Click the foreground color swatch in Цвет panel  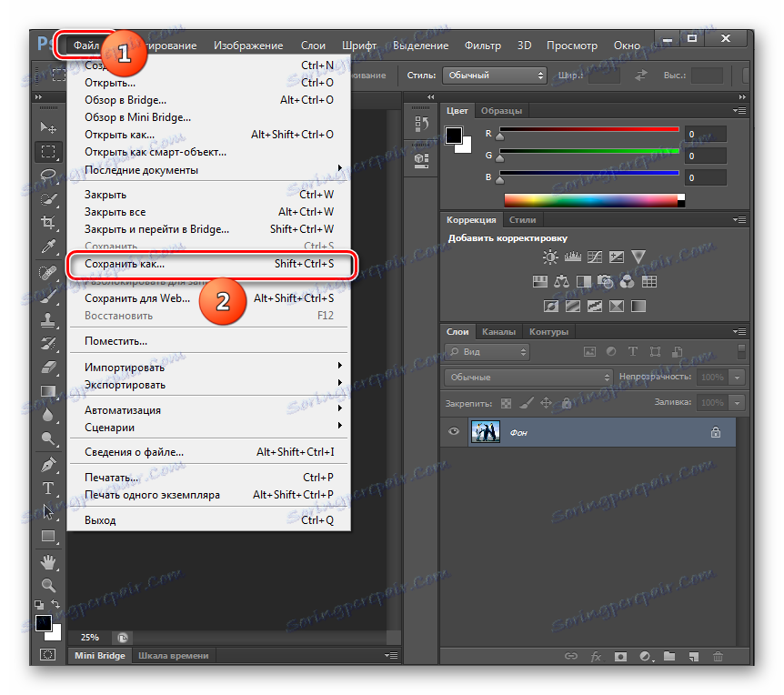pyautogui.click(x=454, y=136)
